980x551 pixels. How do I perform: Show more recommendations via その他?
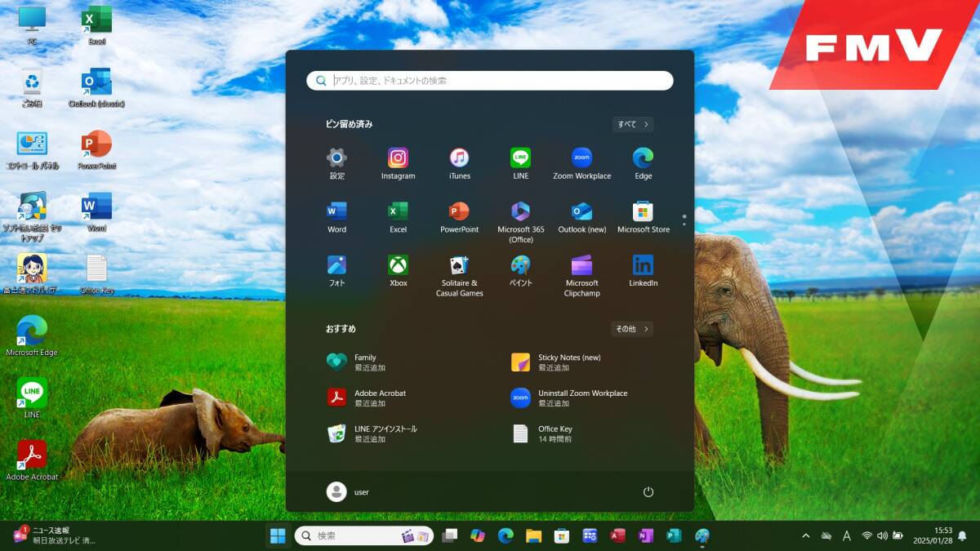click(x=632, y=329)
